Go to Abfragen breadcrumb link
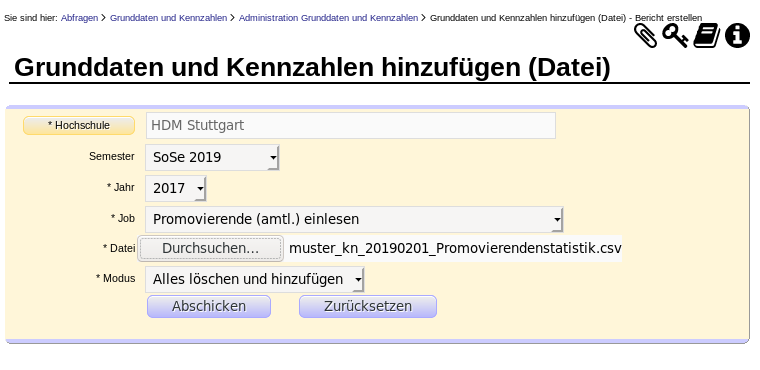760x370 pixels. click(79, 18)
